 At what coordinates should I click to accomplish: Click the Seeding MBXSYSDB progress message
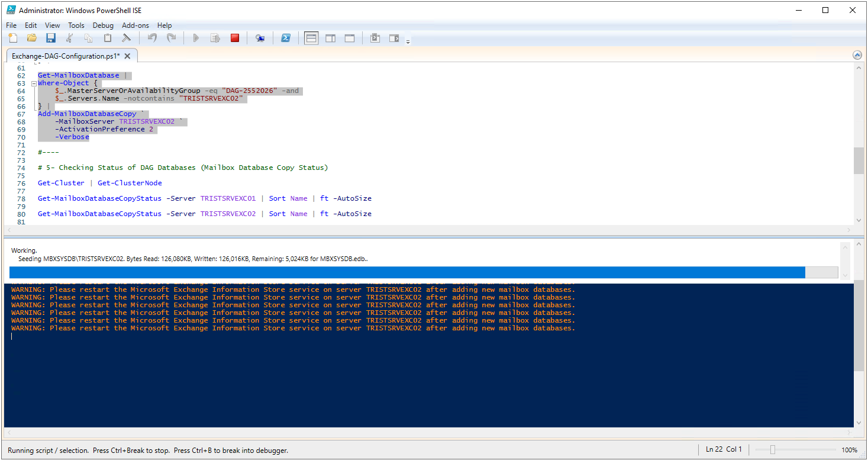point(193,259)
